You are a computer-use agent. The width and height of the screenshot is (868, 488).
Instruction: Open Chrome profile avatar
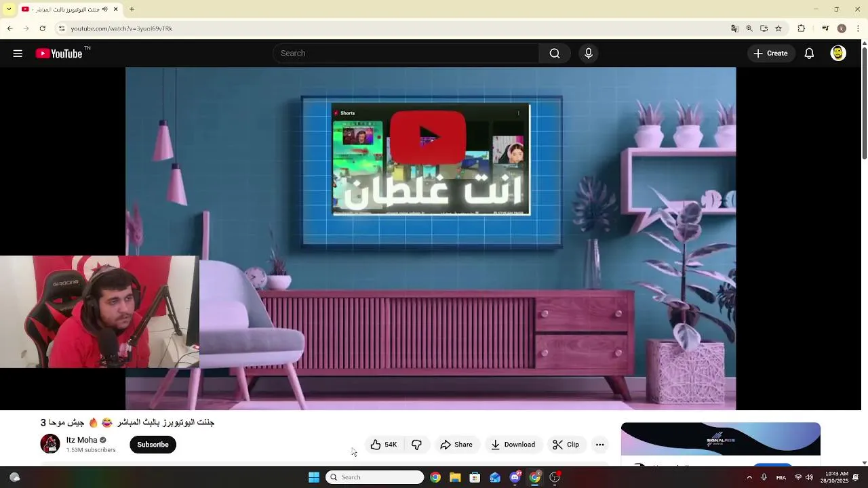pyautogui.click(x=842, y=28)
